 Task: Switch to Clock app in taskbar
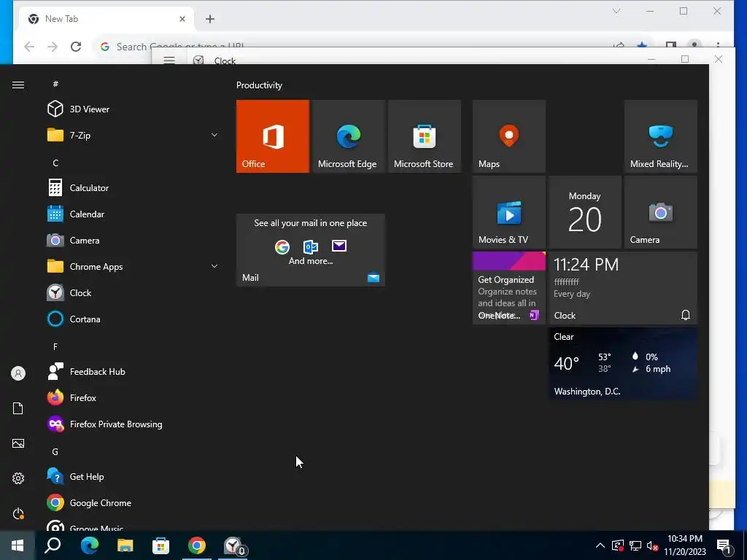(x=233, y=545)
